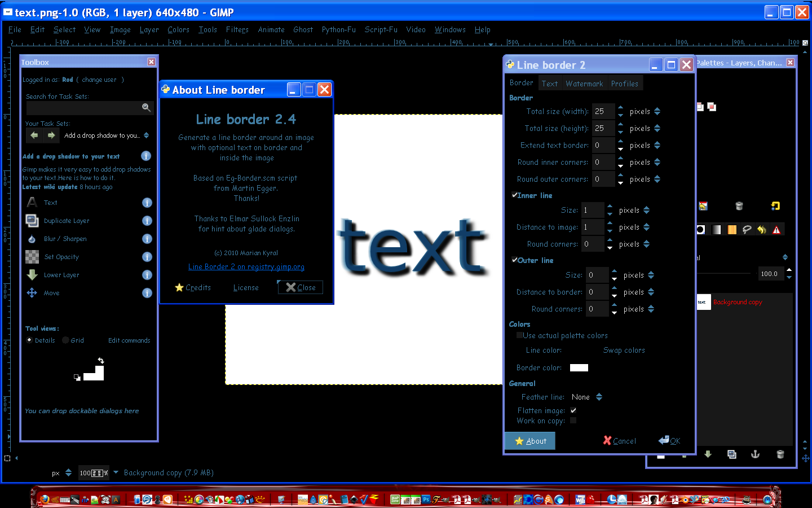Open Line Border 2 registry link
Screen dimensions: 812x508
(246, 267)
